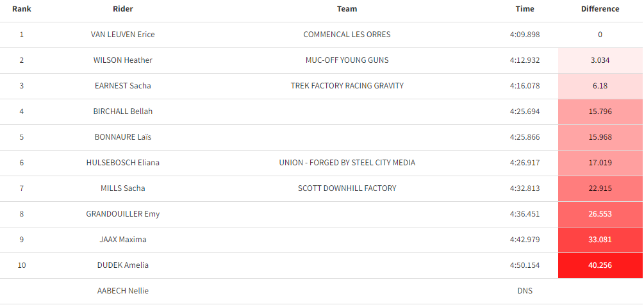Select the 26.553 difference cell
Image resolution: width=644 pixels, height=305 pixels.
[600, 214]
